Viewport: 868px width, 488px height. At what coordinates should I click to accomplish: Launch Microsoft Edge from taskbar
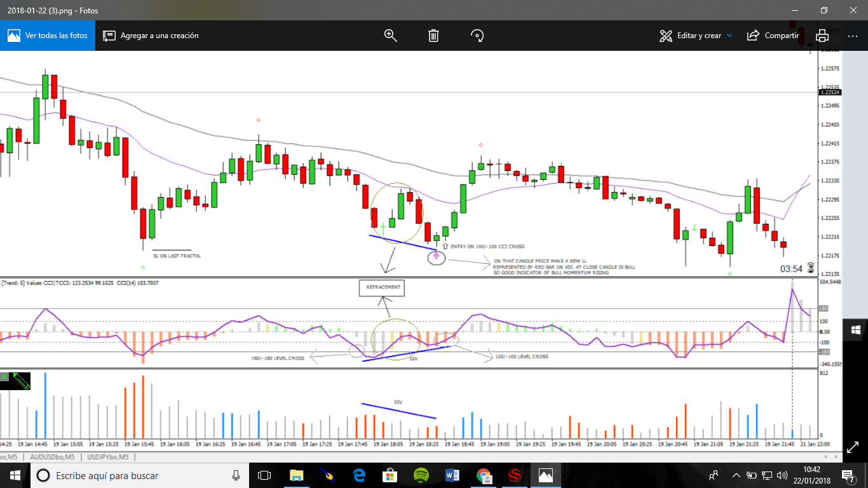(x=359, y=475)
